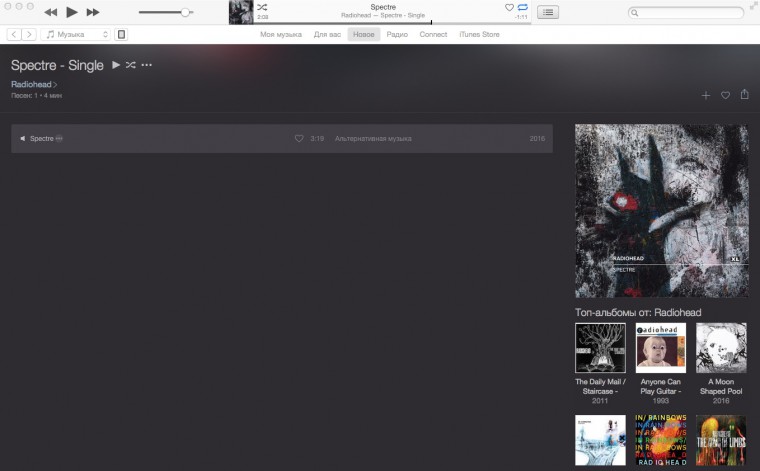Open The Daily Mail / Staircase album cover
This screenshot has height=471, width=760.
[x=600, y=348]
